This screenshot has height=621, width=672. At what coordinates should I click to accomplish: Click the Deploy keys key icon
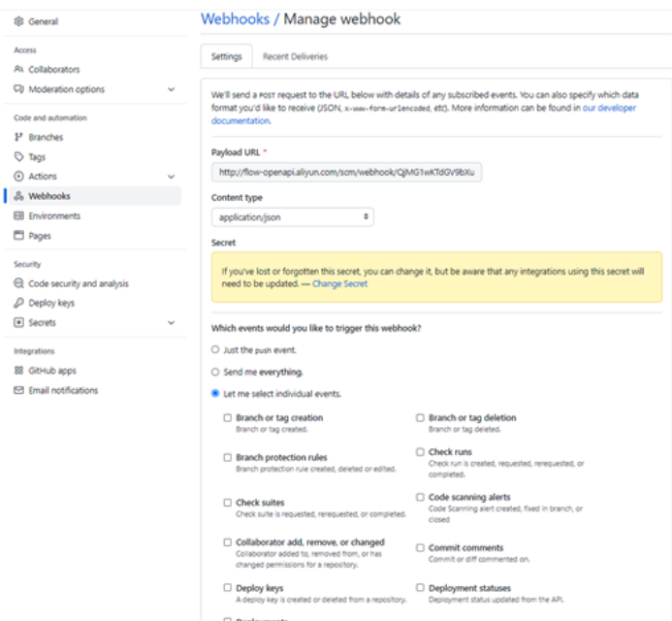18,303
